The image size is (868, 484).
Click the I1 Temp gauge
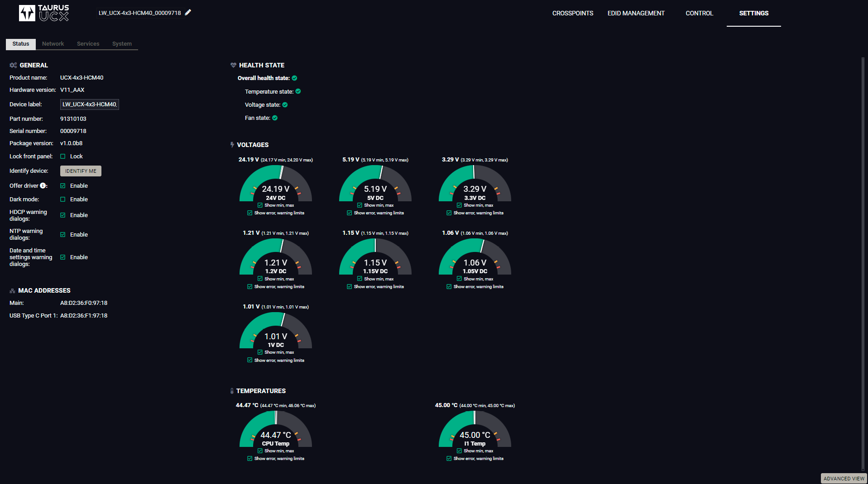point(475,429)
